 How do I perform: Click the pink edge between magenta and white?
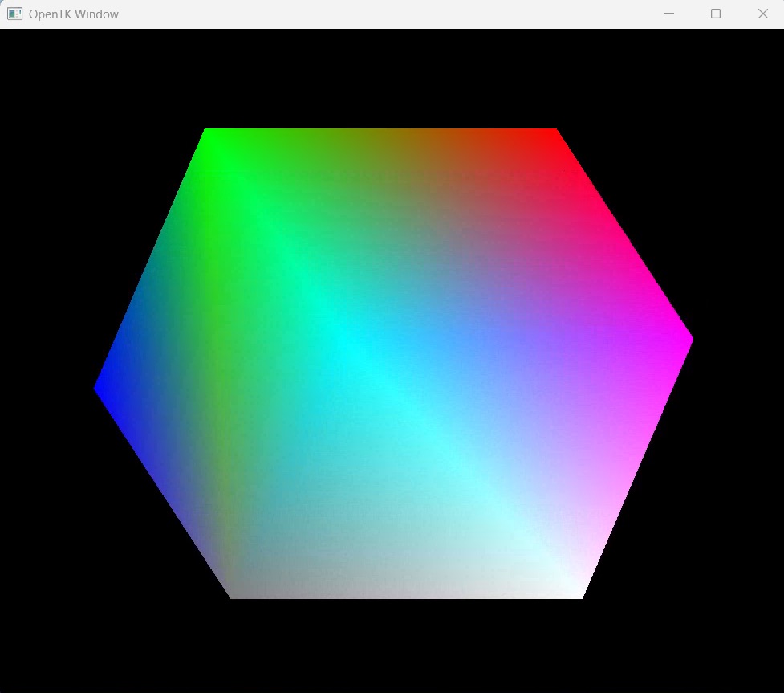point(636,466)
